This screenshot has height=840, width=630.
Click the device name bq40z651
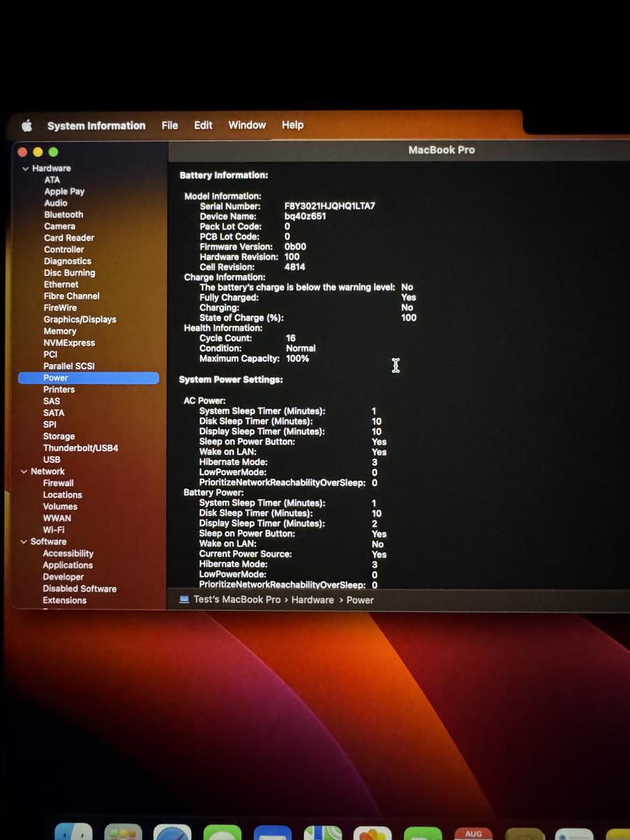coord(306,216)
